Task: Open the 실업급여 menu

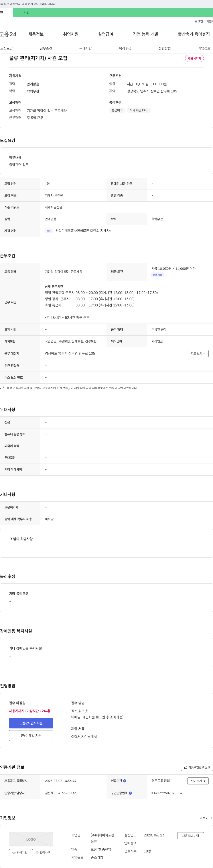Action: coord(106,34)
